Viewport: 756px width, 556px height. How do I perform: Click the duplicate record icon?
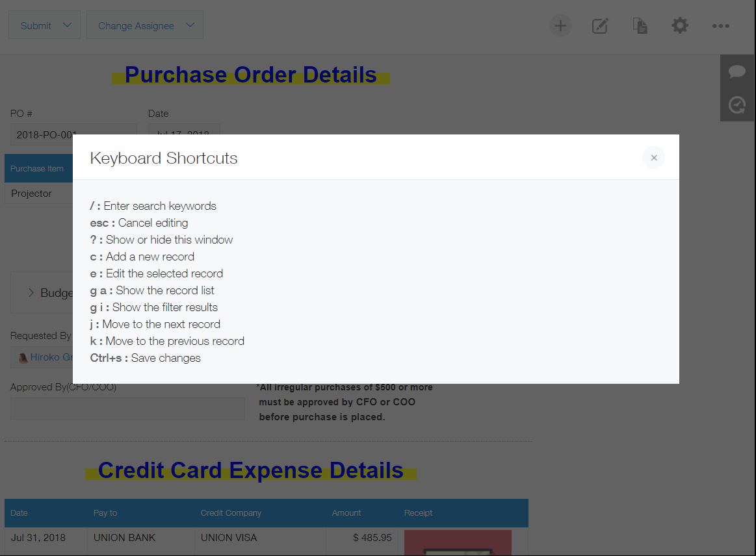(x=640, y=26)
